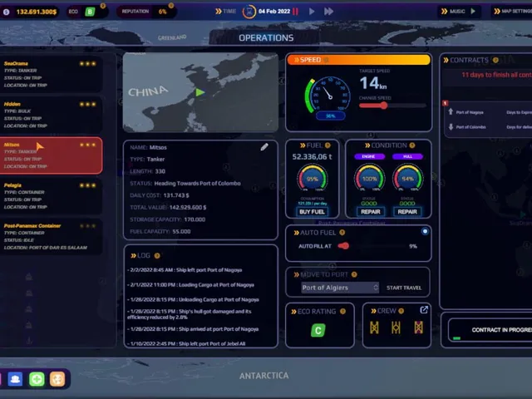
Task: Select the Hidden bulk ship card
Action: click(51, 115)
